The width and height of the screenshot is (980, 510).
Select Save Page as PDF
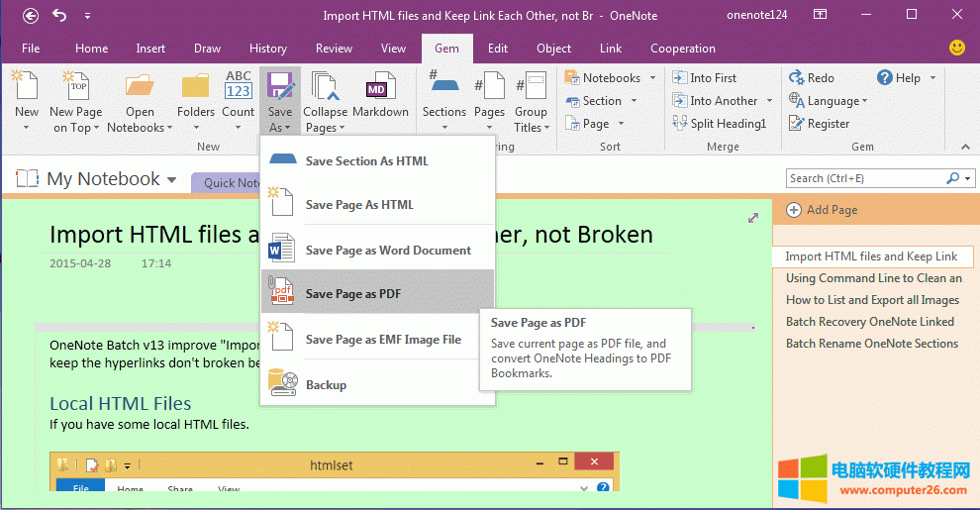(377, 293)
